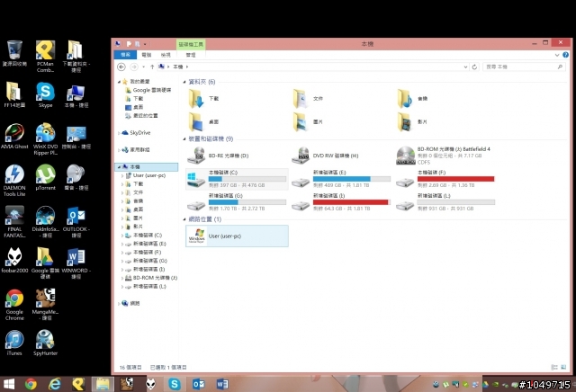Refresh the Explorer address bar location

474,67
